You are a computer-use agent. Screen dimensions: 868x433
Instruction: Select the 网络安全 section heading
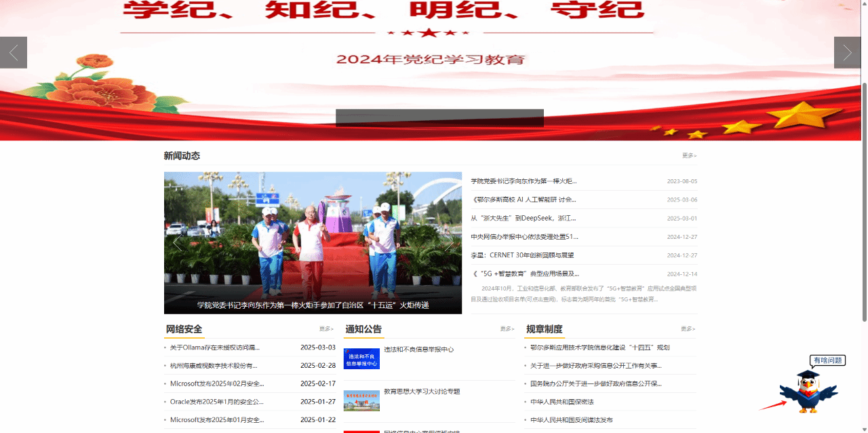pos(184,329)
